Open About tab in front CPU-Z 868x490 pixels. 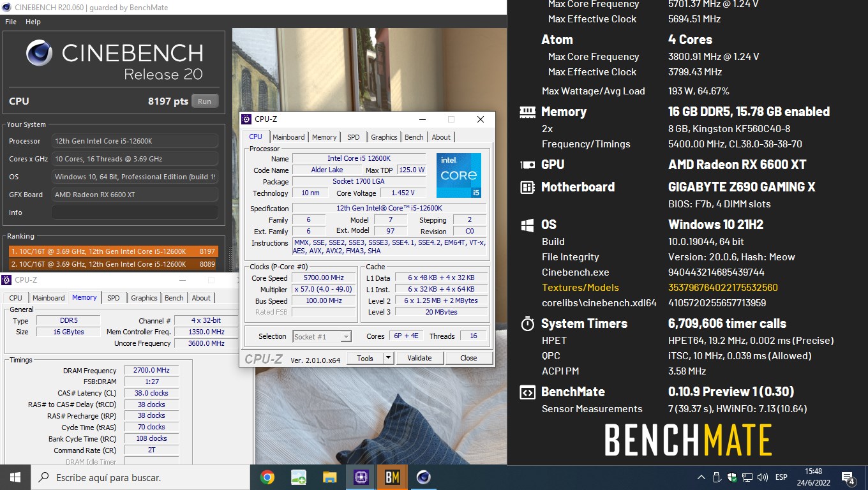pyautogui.click(x=441, y=137)
